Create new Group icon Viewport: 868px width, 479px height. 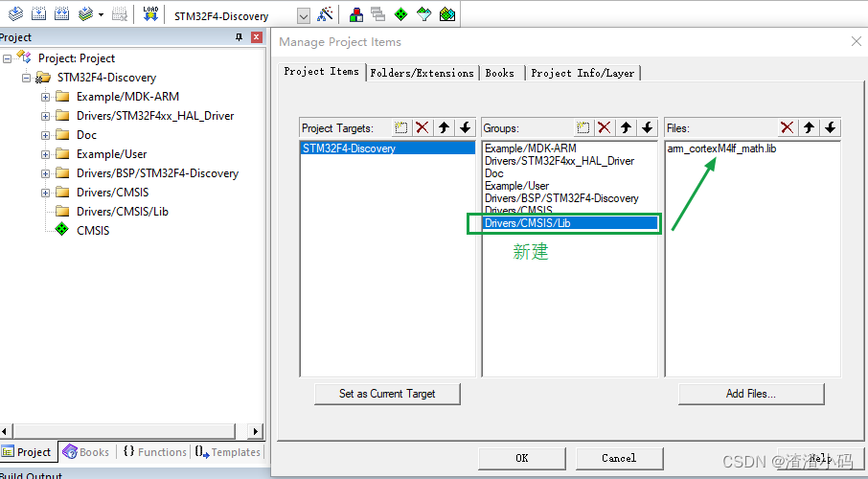pos(582,128)
